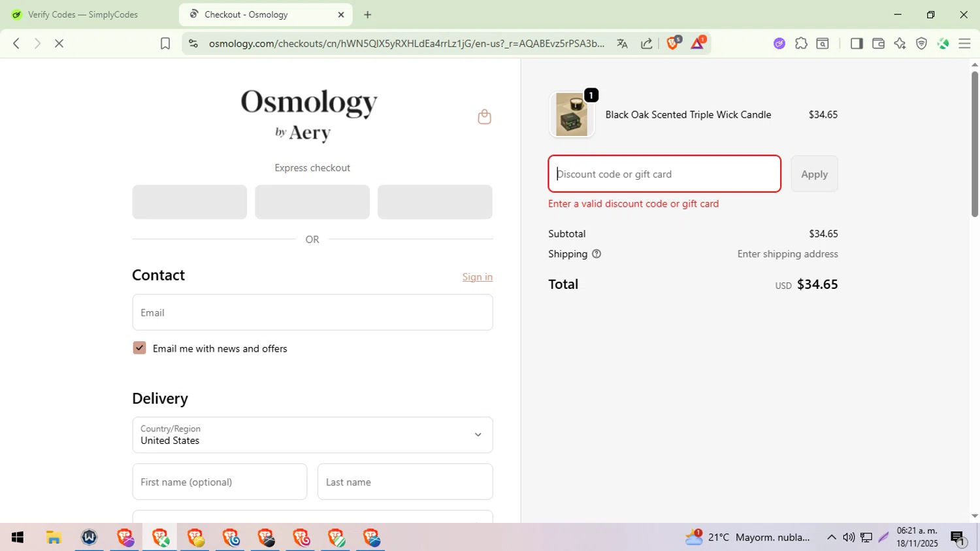This screenshot has height=551, width=980.
Task: Share this page via share icon
Action: pyautogui.click(x=647, y=43)
